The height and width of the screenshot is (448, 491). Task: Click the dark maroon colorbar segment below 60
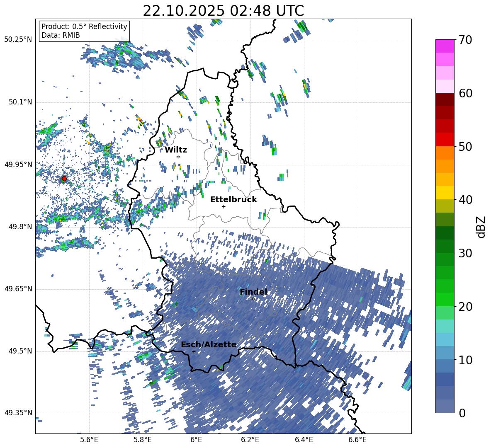coord(445,99)
